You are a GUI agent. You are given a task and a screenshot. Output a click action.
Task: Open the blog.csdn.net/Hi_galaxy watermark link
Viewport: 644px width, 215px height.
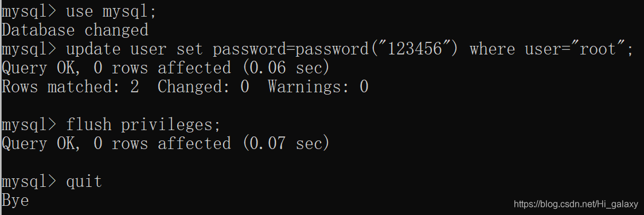[x=576, y=204]
